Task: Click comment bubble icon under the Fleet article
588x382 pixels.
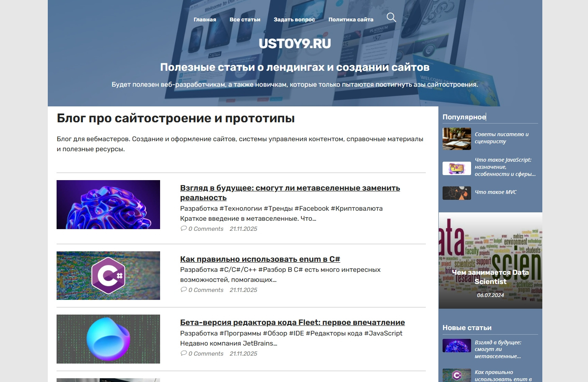Action: coord(184,353)
